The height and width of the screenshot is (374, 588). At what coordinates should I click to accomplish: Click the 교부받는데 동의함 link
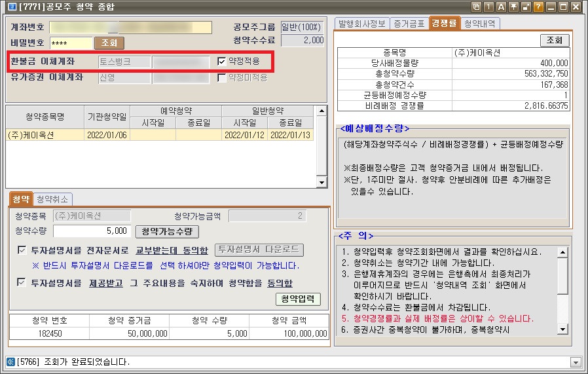click(x=172, y=250)
